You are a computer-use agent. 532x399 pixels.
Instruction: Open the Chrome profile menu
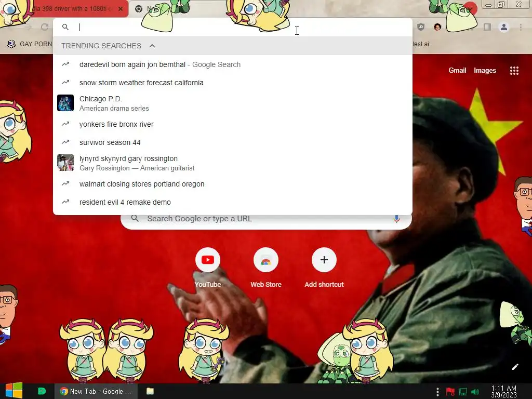pyautogui.click(x=504, y=27)
